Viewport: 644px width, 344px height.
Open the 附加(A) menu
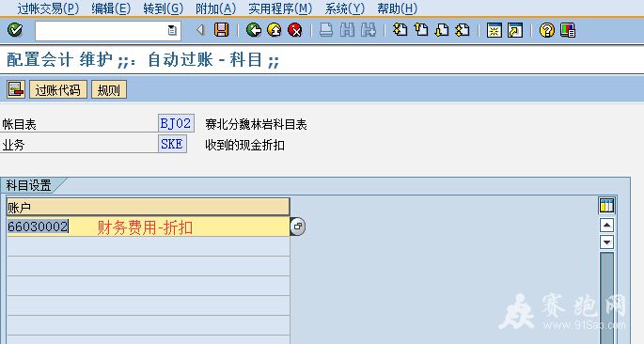pyautogui.click(x=215, y=8)
